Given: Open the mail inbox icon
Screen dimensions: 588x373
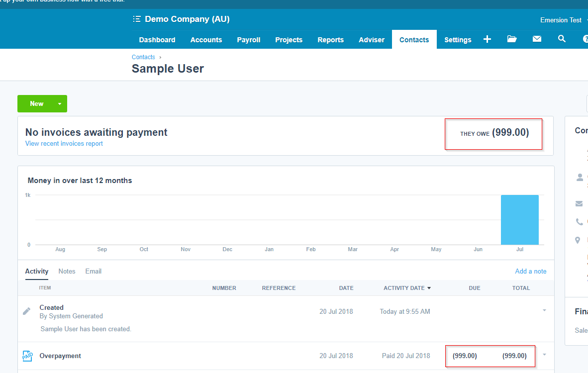Looking at the screenshot, I should point(537,39).
